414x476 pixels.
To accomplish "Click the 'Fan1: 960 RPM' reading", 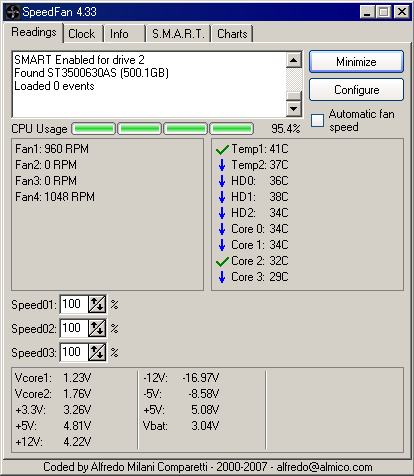I will (x=52, y=149).
